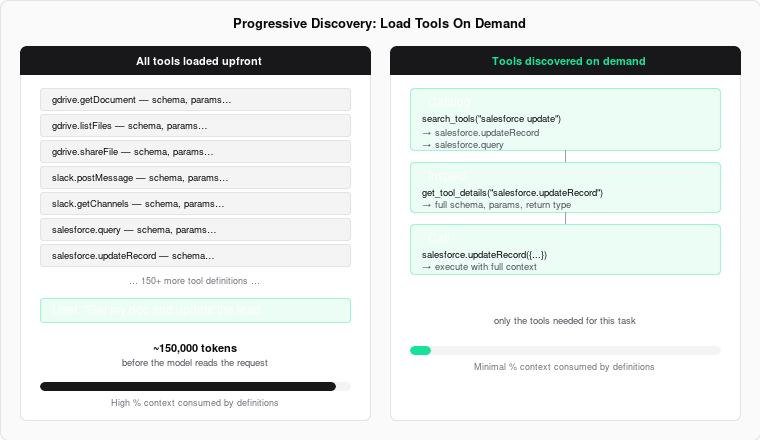Click 'Minimal % context consumed by definitions' caption
Screen dimensions: 760x440
point(564,367)
